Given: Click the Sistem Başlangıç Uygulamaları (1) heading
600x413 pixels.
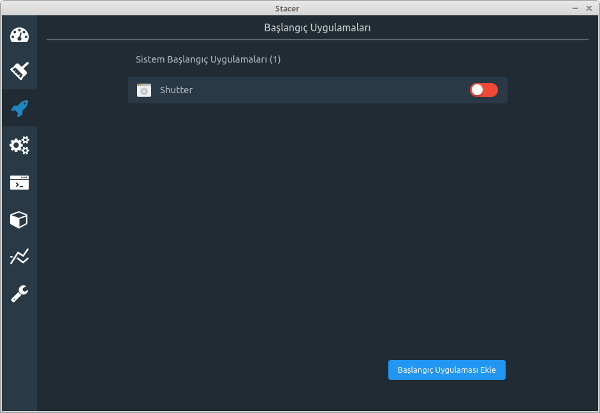Looking at the screenshot, I should tap(208, 59).
